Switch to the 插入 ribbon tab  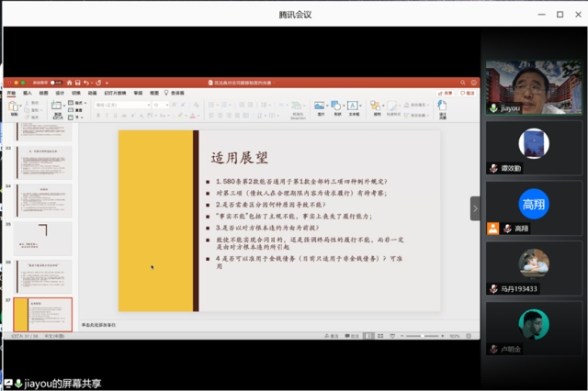[x=28, y=93]
